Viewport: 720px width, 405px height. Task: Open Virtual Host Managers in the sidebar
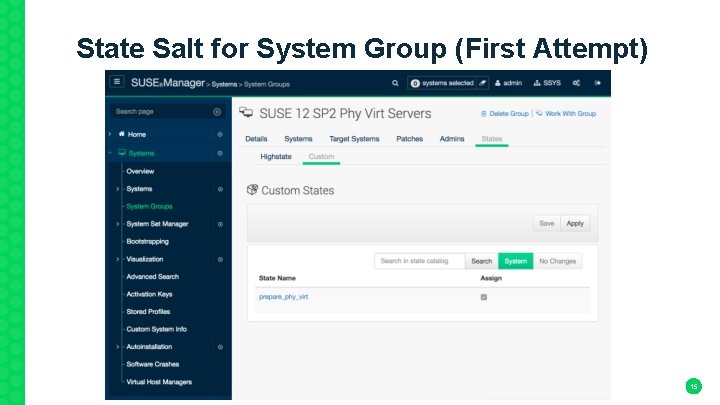coord(159,382)
